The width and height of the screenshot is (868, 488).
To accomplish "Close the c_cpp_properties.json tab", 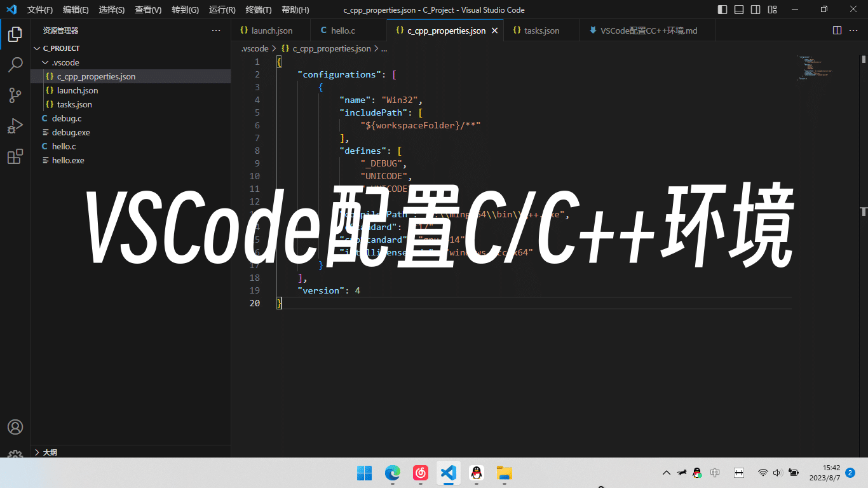I will tap(495, 30).
